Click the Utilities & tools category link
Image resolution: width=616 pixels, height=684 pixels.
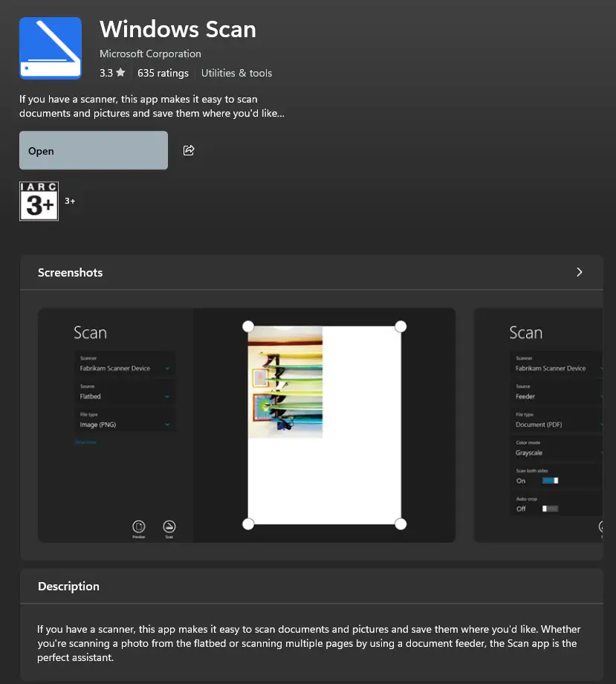[236, 73]
